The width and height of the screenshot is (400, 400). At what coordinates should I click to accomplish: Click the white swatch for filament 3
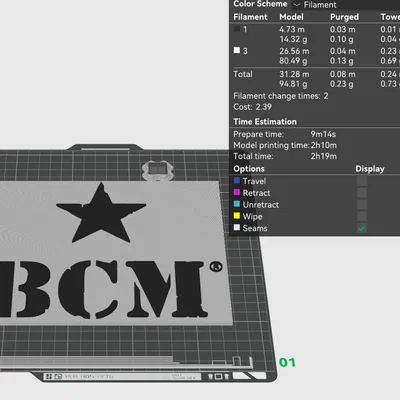point(237,50)
